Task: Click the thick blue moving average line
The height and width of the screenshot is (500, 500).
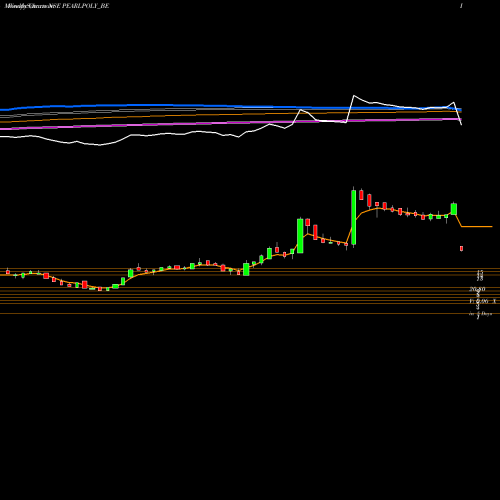Action: click(x=231, y=106)
